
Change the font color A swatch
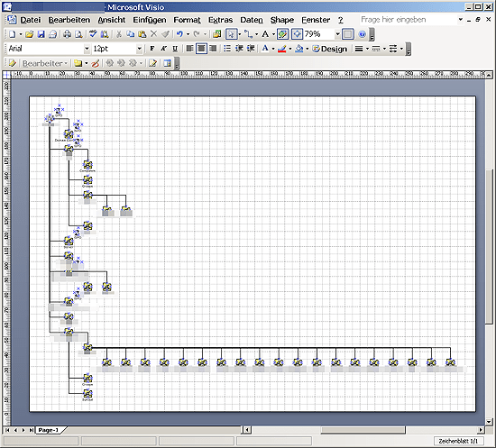pos(265,49)
